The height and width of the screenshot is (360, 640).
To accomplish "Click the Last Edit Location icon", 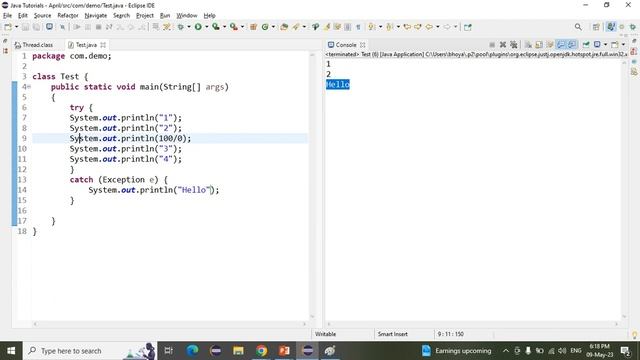I will 407,27.
